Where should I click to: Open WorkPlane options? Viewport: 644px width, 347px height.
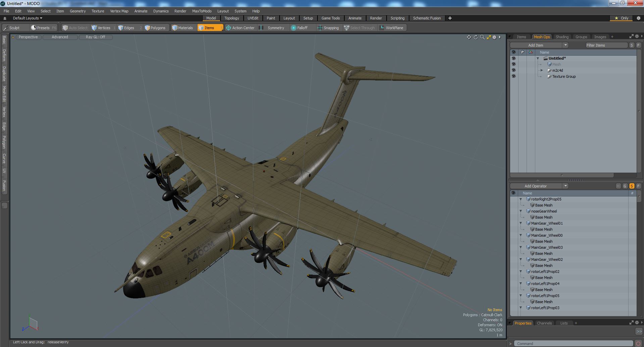click(x=392, y=28)
